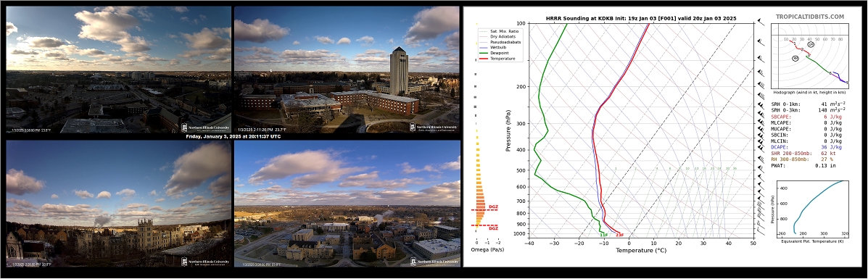Open the bottom-right rooftop webcam view
The height and width of the screenshot is (279, 868).
347,203
